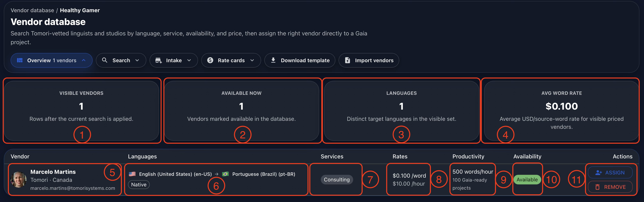
Task: Click the Productivity column header
Action: point(468,156)
